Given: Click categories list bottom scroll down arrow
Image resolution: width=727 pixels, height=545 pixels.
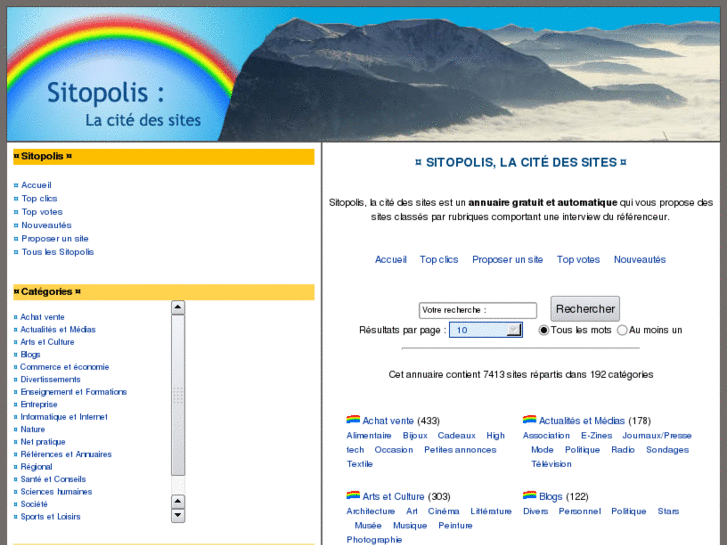Looking at the screenshot, I should coord(178,515).
